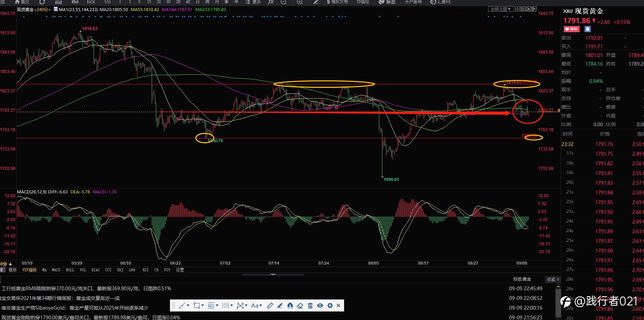Open 模拟交易 simulated trading
The width and height of the screenshot is (644, 320).
tap(337, 2)
